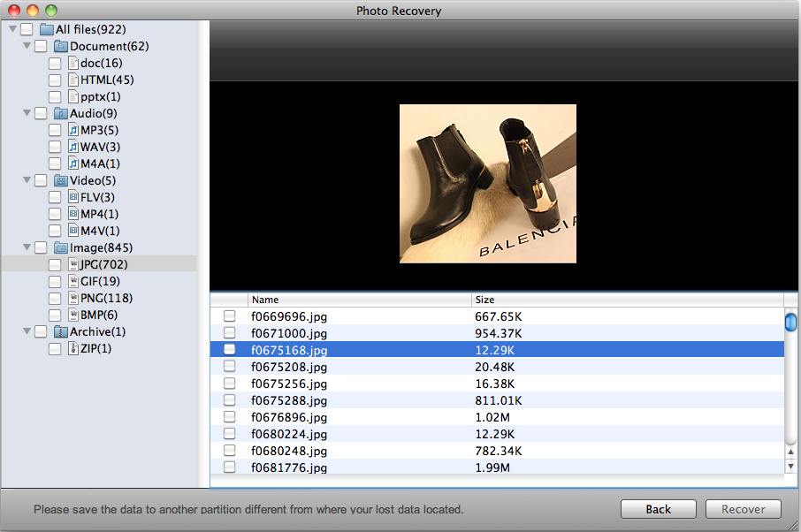This screenshot has height=532, width=801.
Task: Click the Video folder icon
Action: 61,181
